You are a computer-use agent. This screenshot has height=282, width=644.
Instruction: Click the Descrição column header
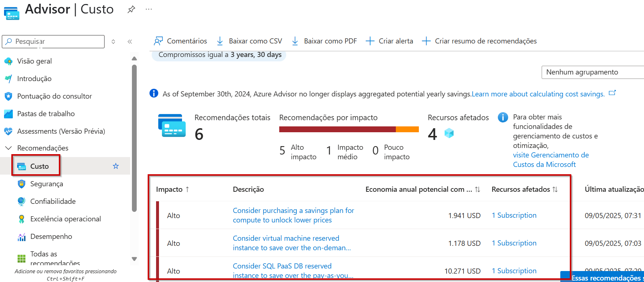click(249, 189)
